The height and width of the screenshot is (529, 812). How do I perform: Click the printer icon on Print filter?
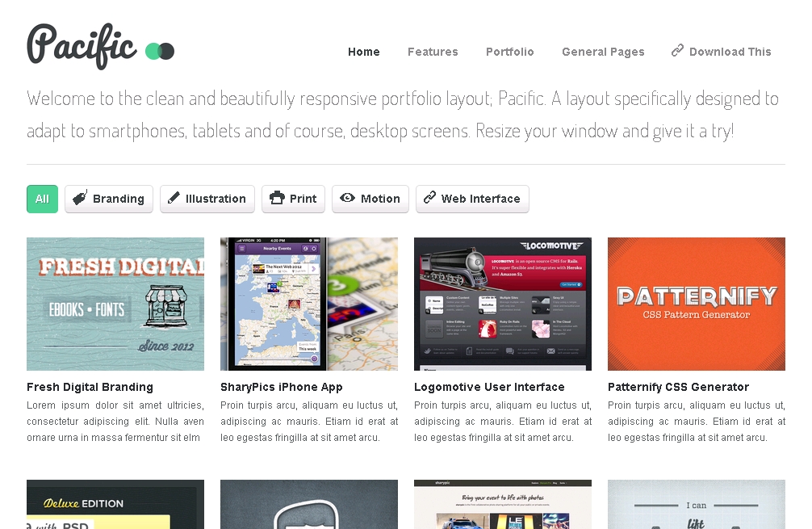[277, 198]
